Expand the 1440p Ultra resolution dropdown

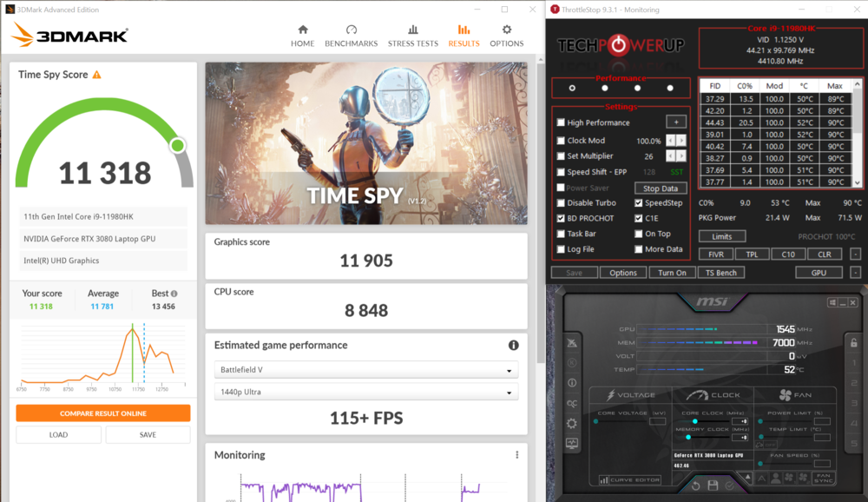(x=365, y=392)
